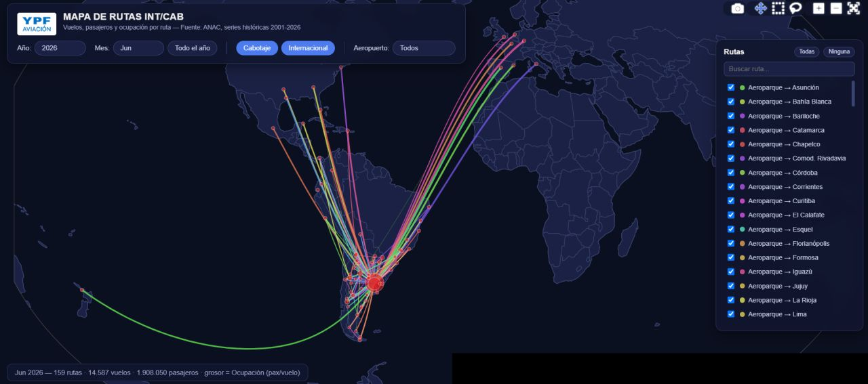Toggle the Aeroparque → Corrientes checkbox

pyautogui.click(x=731, y=186)
